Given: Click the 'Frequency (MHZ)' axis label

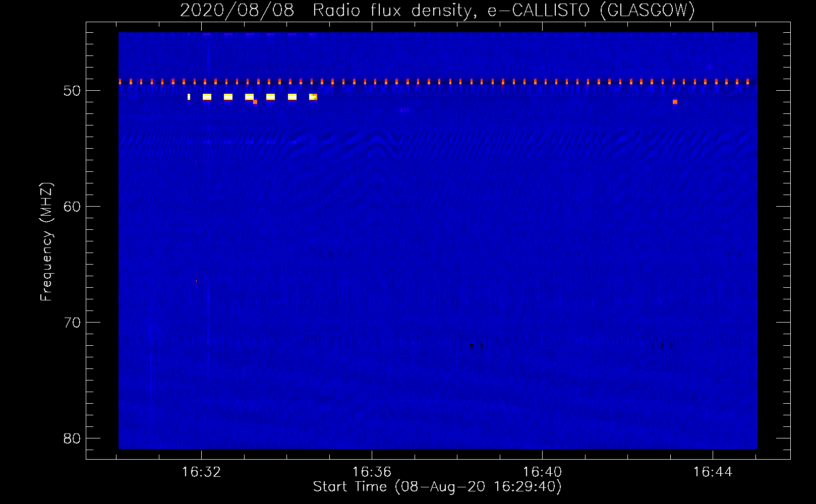Looking at the screenshot, I should [46, 242].
